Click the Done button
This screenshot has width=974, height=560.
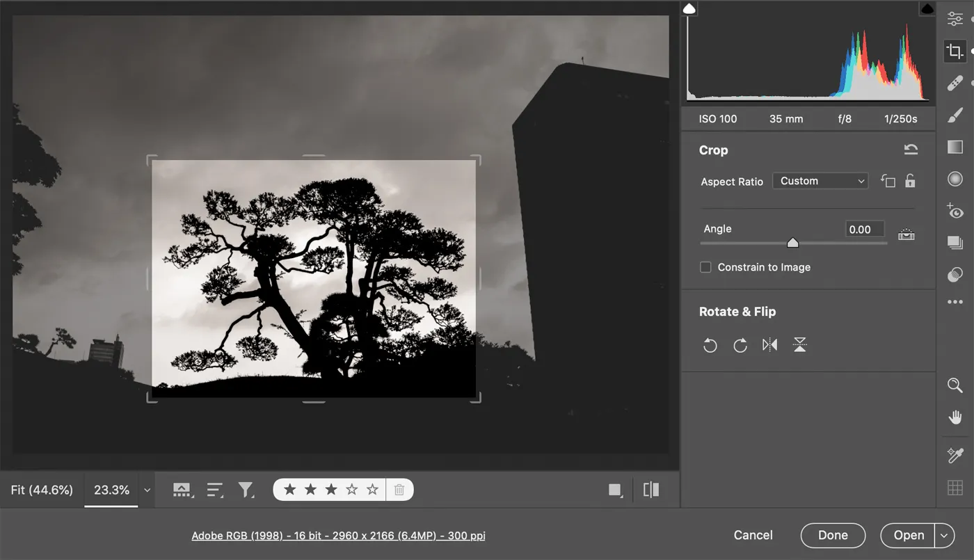pyautogui.click(x=833, y=535)
